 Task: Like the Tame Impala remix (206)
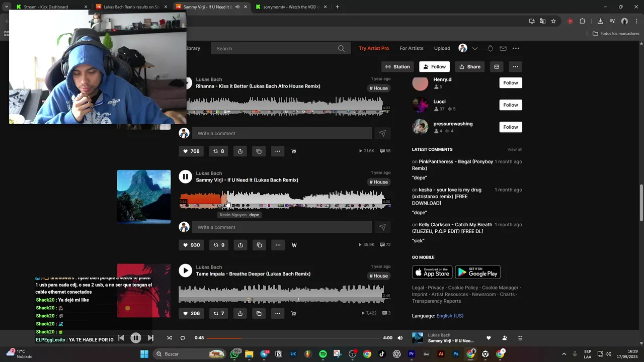[x=191, y=313]
